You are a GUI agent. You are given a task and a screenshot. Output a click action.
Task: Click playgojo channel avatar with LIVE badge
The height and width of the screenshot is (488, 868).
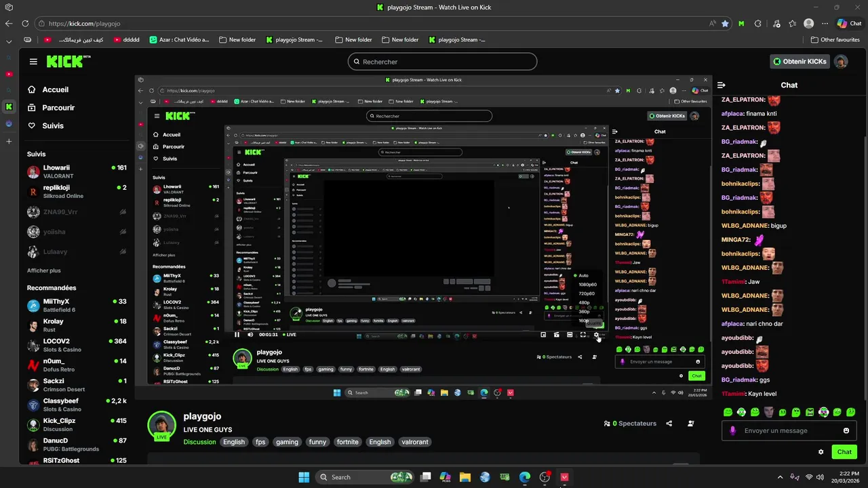pyautogui.click(x=161, y=426)
